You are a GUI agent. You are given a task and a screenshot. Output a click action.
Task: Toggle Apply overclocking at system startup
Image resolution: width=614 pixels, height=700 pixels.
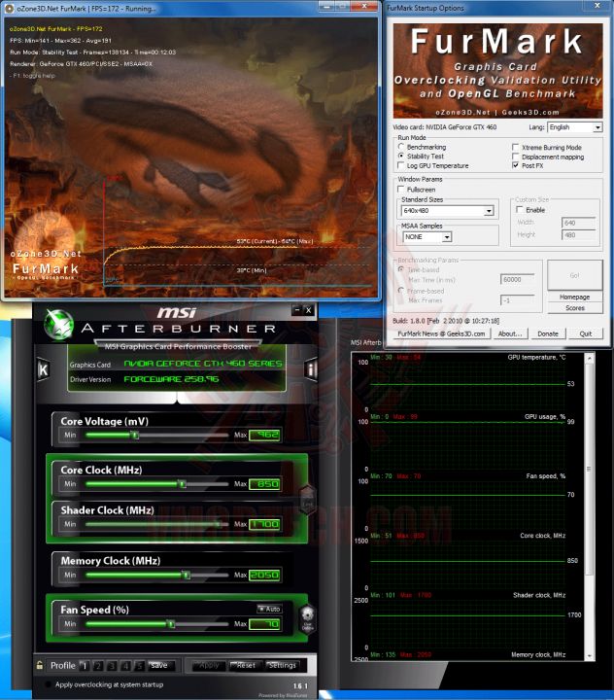tap(49, 684)
